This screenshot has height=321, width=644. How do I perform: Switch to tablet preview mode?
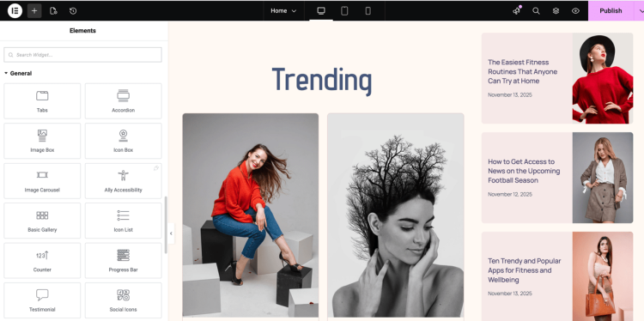[x=344, y=11]
